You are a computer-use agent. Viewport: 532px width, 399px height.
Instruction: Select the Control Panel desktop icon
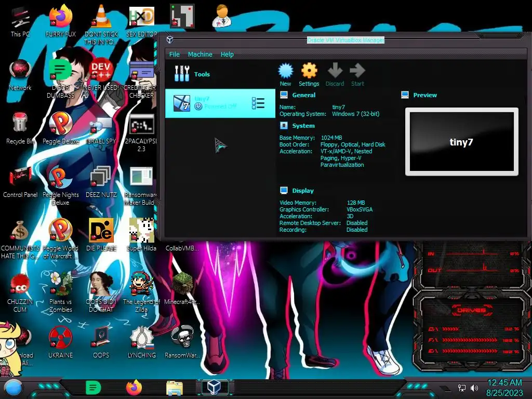pos(20,182)
